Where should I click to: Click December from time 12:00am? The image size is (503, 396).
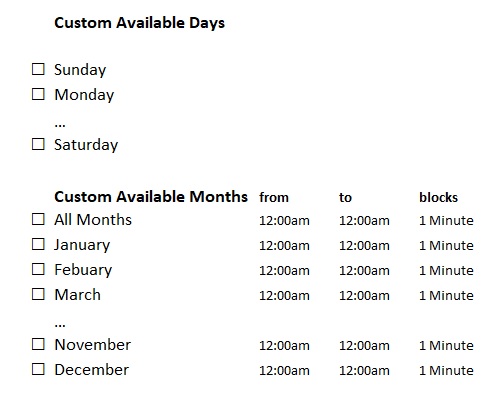tap(284, 371)
